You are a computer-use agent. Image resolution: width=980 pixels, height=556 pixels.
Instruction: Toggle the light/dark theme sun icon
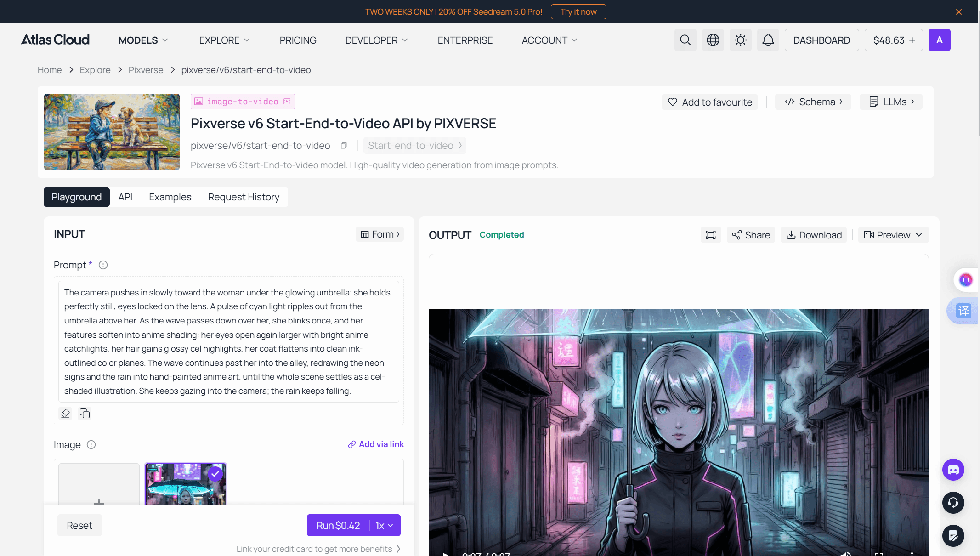(740, 40)
